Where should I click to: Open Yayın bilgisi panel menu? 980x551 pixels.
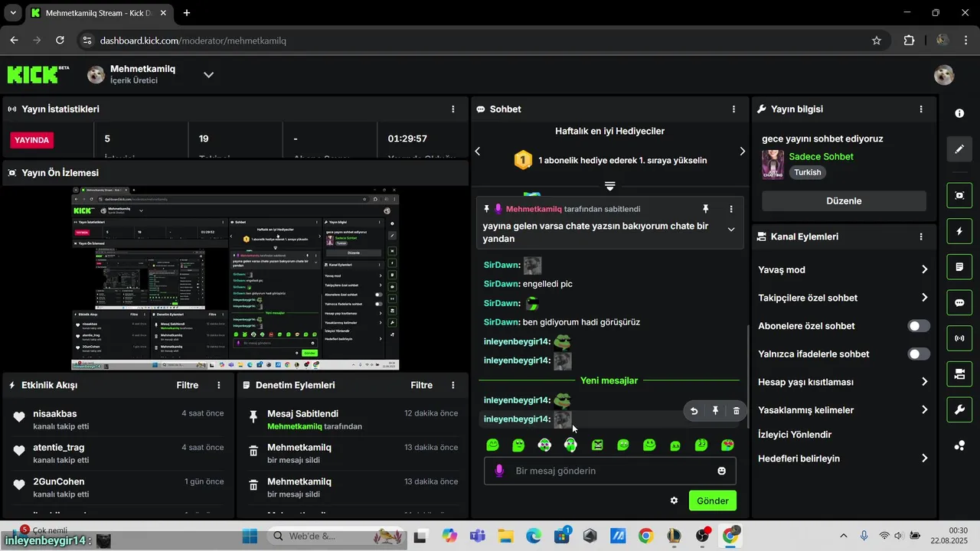tap(921, 109)
